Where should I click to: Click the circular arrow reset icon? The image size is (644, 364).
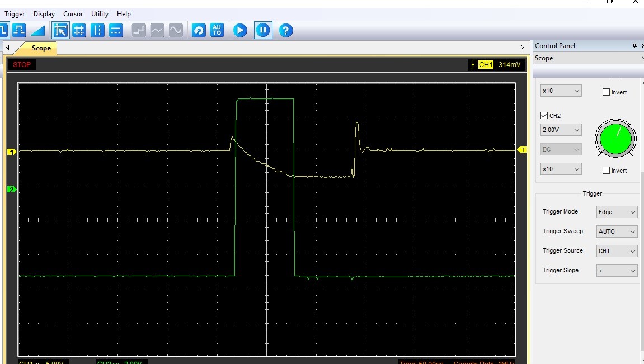point(199,30)
